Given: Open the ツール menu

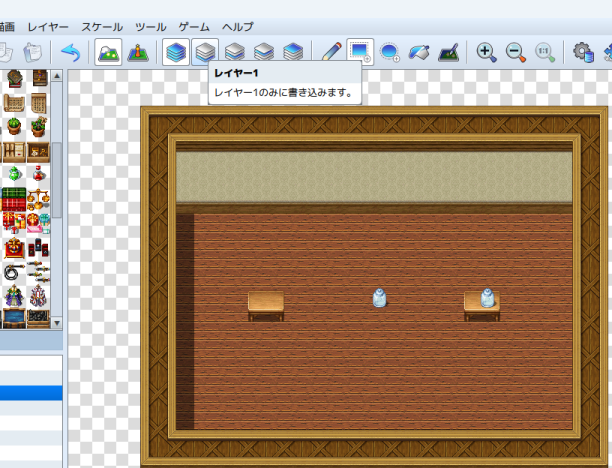Looking at the screenshot, I should pos(150,26).
